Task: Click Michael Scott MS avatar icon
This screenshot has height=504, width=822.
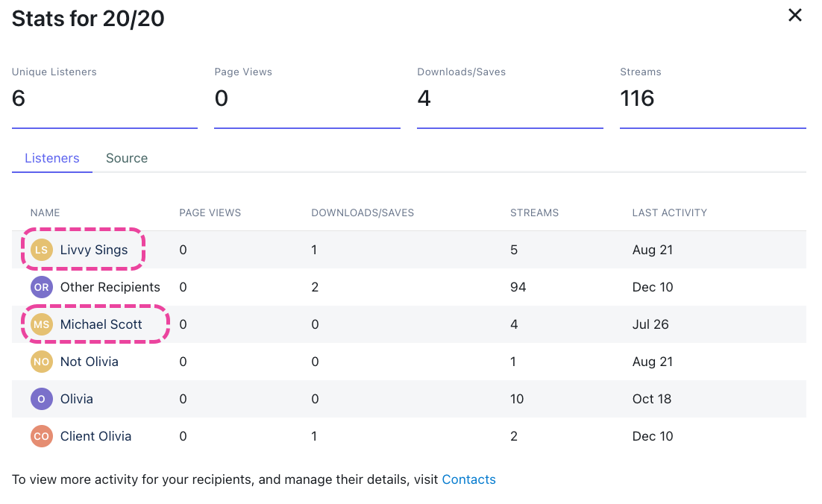Action: (x=41, y=324)
